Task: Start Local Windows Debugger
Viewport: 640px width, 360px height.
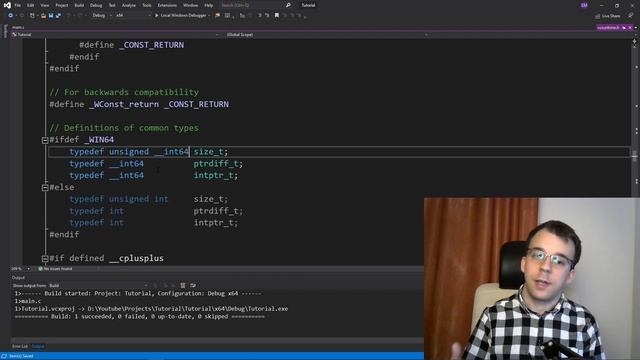Action: 180,16
